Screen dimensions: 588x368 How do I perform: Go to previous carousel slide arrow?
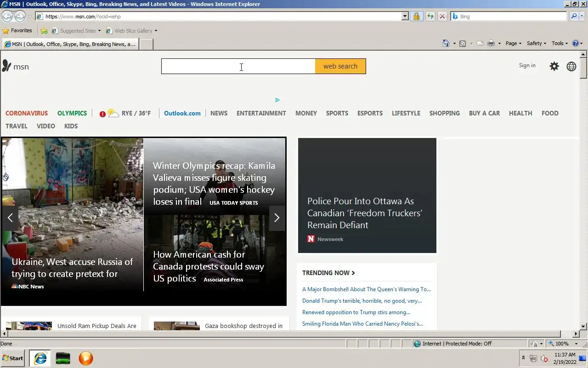[10, 218]
